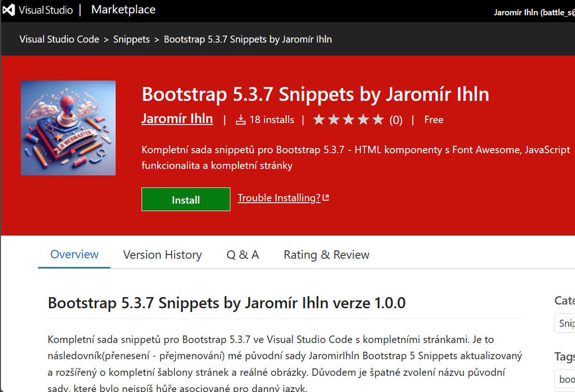Click the installs download icon
575x392 pixels.
click(241, 120)
